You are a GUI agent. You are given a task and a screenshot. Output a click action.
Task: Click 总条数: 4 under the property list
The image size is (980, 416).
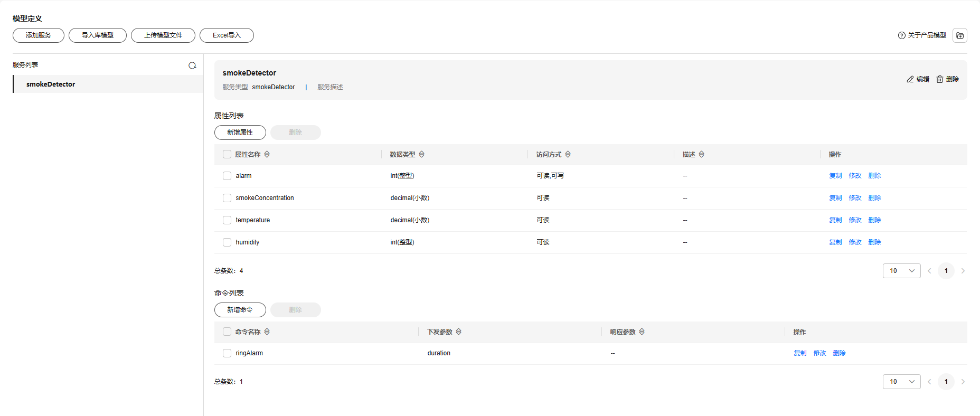point(229,271)
